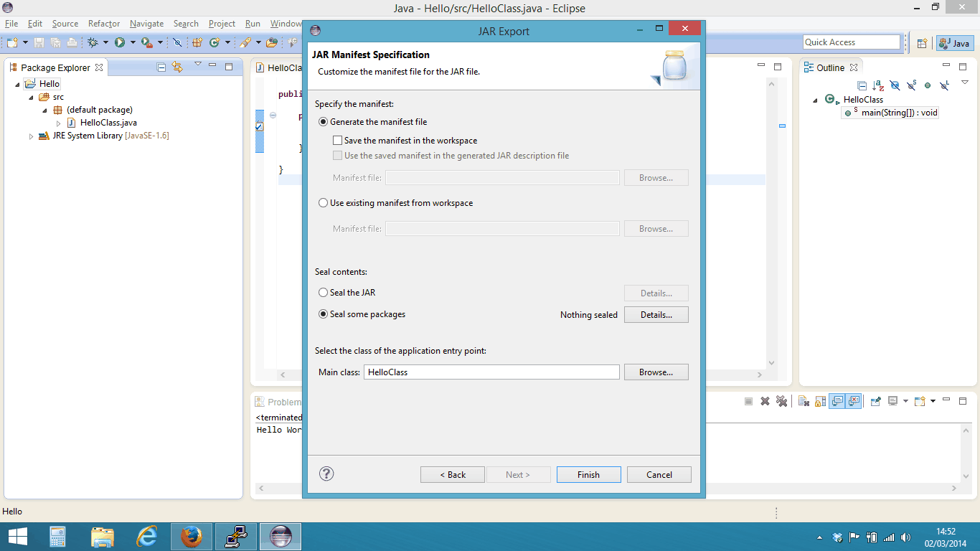
Task: Check Save the manifest in the workspace
Action: [x=405, y=141]
